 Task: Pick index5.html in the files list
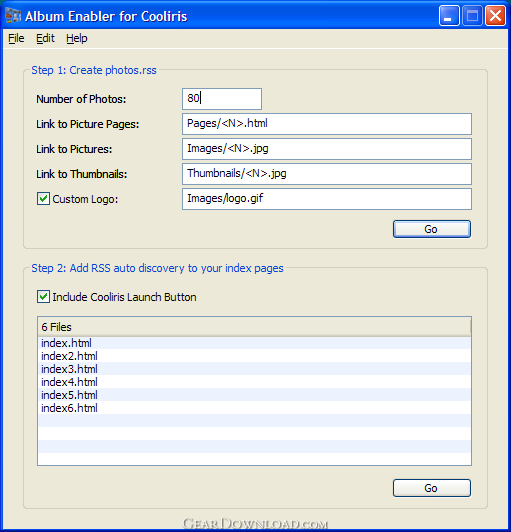(x=254, y=395)
